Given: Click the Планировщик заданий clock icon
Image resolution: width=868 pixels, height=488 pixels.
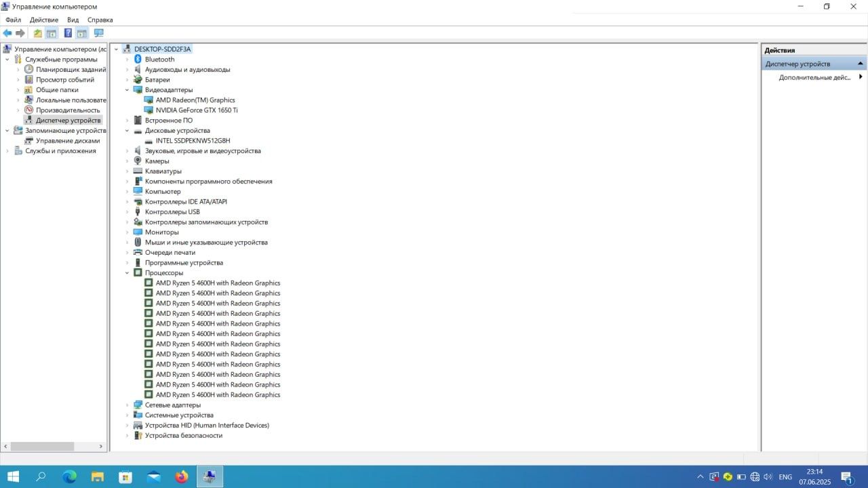Looking at the screenshot, I should pos(29,69).
